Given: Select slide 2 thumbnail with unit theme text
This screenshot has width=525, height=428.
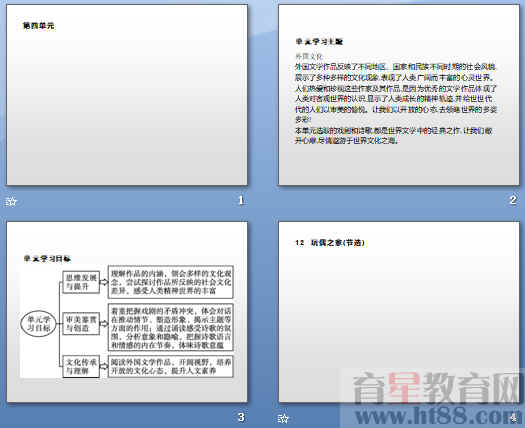Looking at the screenshot, I should (399, 95).
